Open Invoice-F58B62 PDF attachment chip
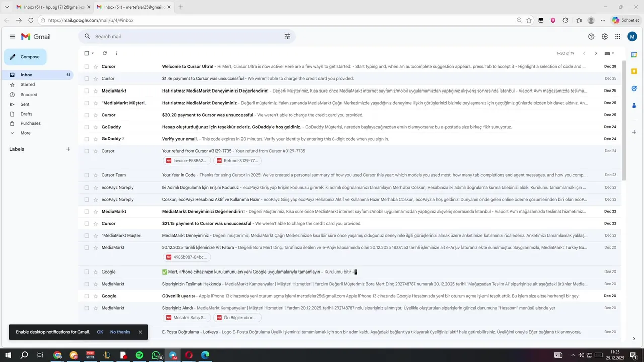Screen dimensions: 644x362 coord(187,161)
